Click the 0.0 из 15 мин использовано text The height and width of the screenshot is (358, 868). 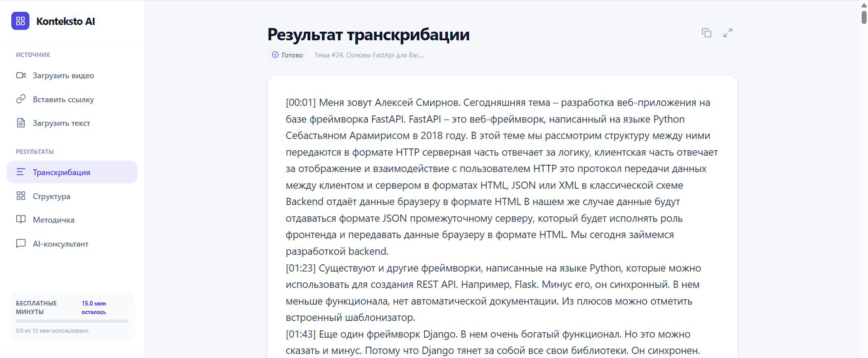tap(52, 331)
